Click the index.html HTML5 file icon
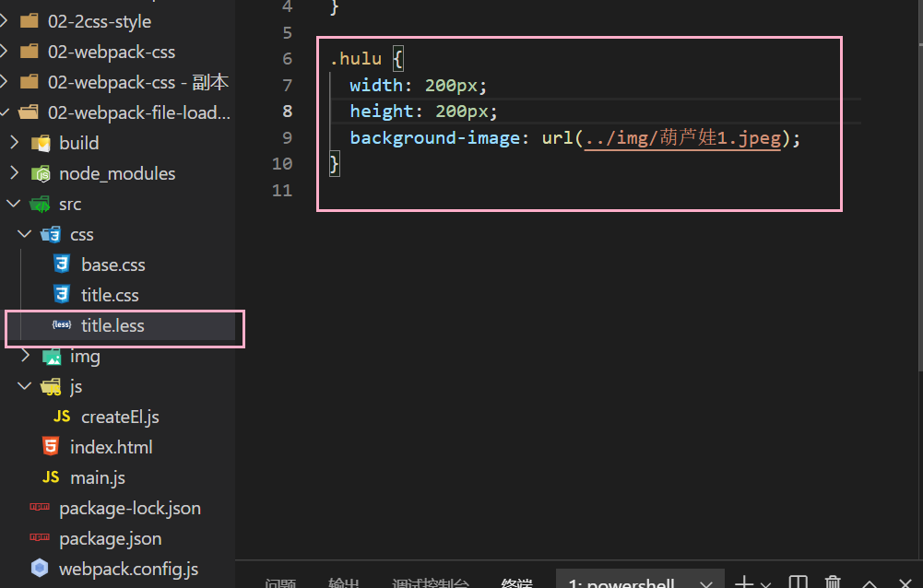Viewport: 923px width, 588px height. [x=51, y=447]
